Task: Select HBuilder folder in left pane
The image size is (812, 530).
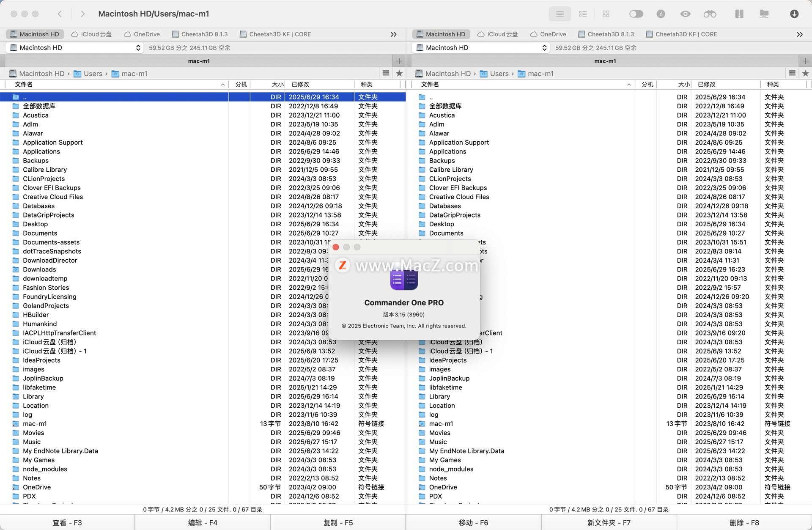Action: pyautogui.click(x=203, y=315)
